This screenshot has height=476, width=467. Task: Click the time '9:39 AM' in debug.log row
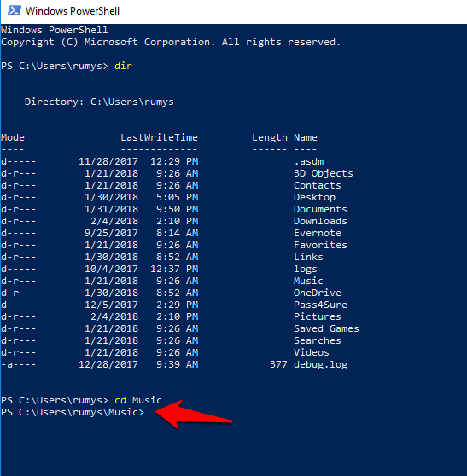(x=177, y=364)
